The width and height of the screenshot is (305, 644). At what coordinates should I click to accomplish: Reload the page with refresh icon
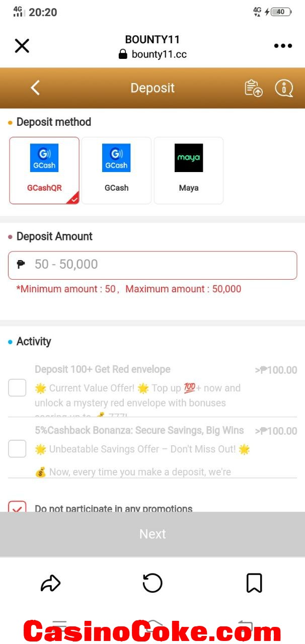coord(152,583)
